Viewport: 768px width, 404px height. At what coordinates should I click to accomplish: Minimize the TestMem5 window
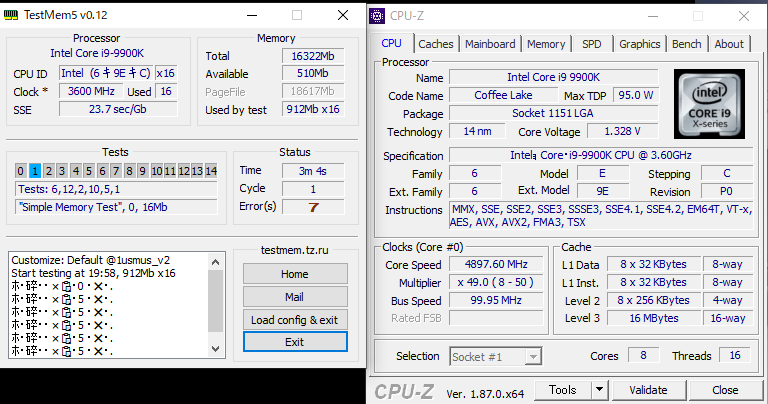252,15
